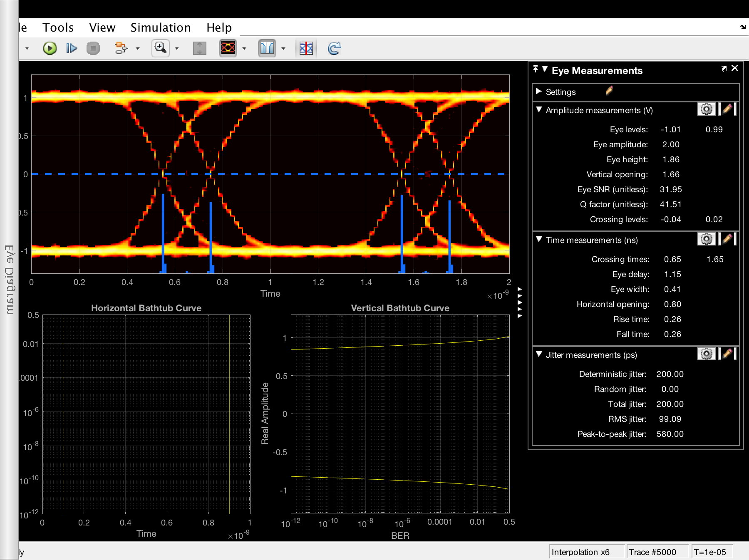Select the Zoom In magnifier tool
This screenshot has height=560, width=749.
click(161, 48)
